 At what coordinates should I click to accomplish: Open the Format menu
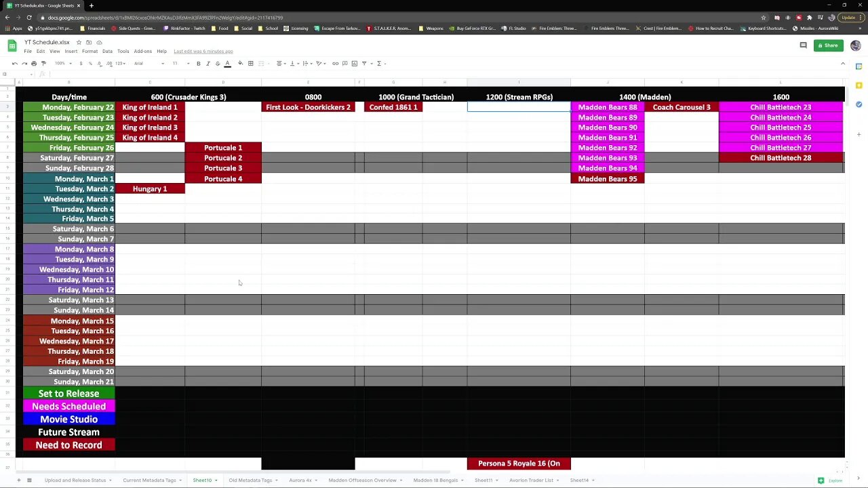click(90, 52)
